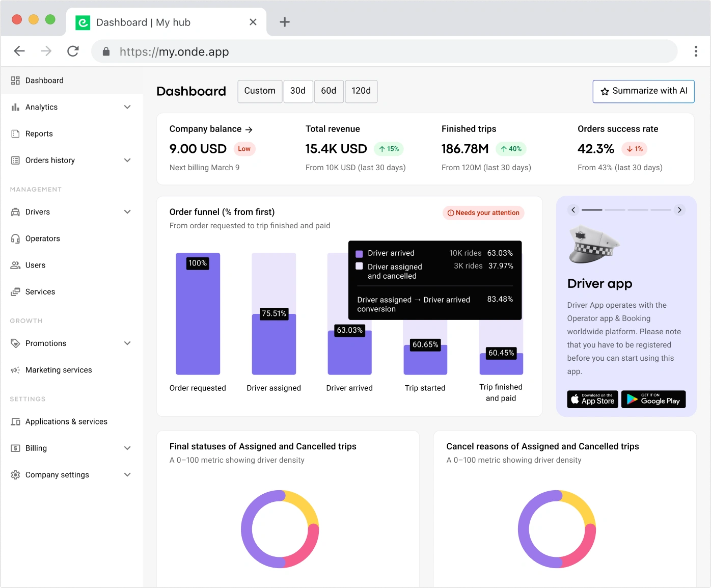Click the Applications & services icon

click(x=15, y=422)
